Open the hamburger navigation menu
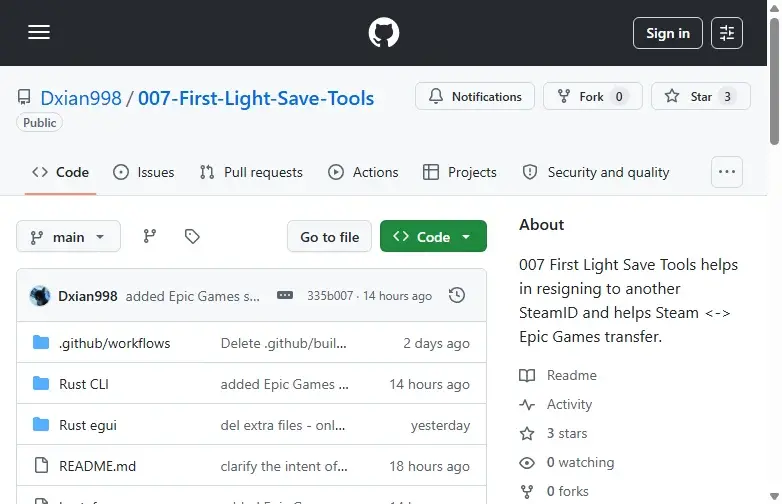This screenshot has height=504, width=782. point(39,32)
